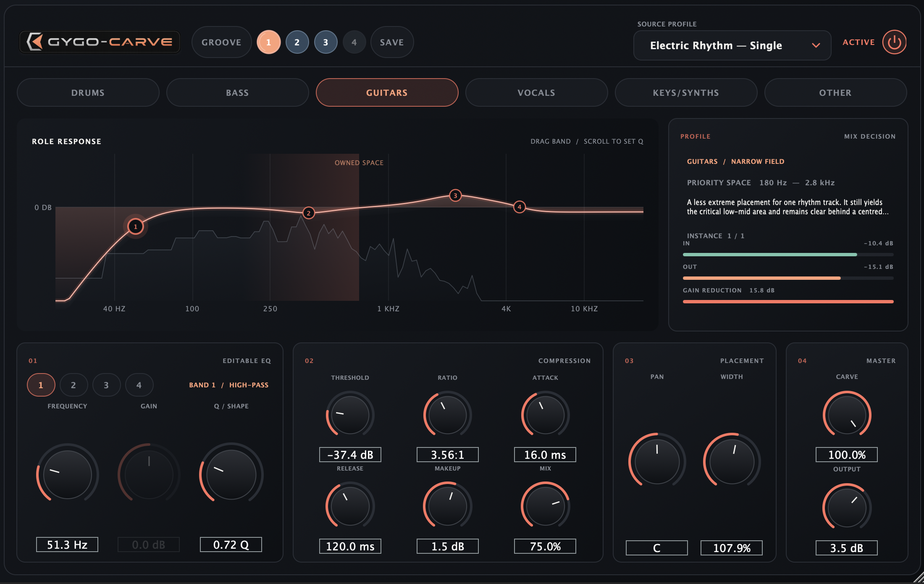This screenshot has height=584, width=924.
Task: Click the 107.9% width value field
Action: coord(732,548)
